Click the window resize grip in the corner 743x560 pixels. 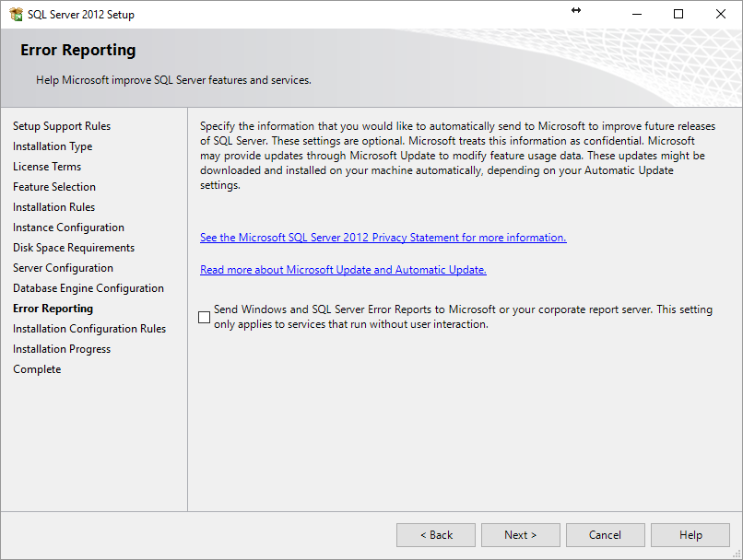click(737, 554)
